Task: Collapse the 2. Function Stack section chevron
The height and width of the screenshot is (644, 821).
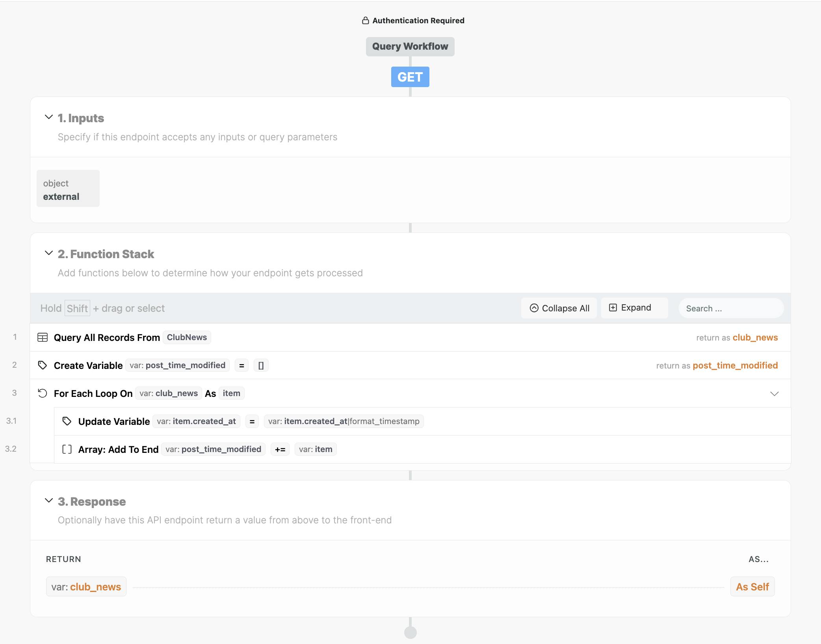Action: [49, 253]
